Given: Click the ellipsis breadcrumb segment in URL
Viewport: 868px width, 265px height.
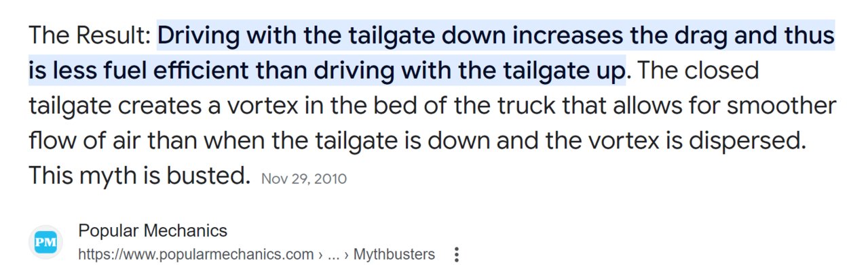Looking at the screenshot, I should click(x=334, y=255).
